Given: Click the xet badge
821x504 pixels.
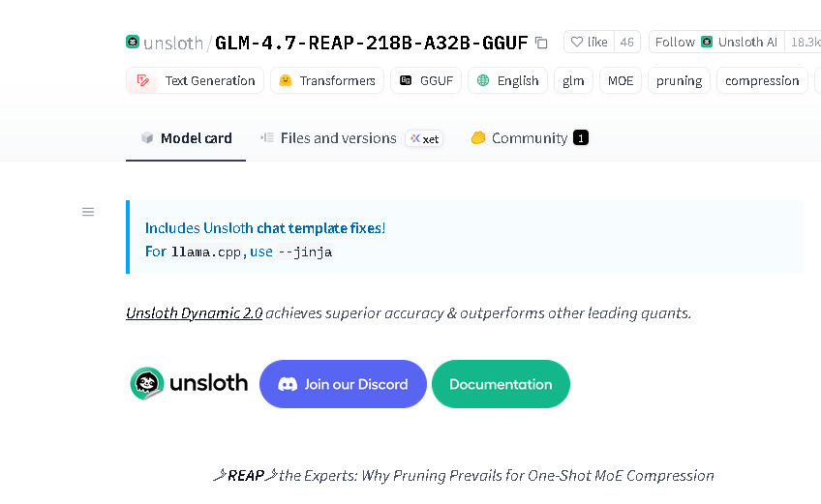Looking at the screenshot, I should [424, 138].
